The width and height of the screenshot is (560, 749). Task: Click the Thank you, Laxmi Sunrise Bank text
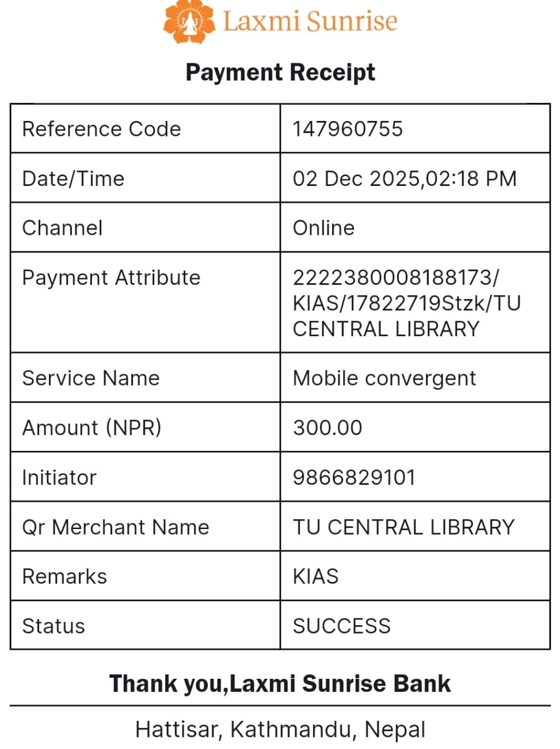(280, 683)
